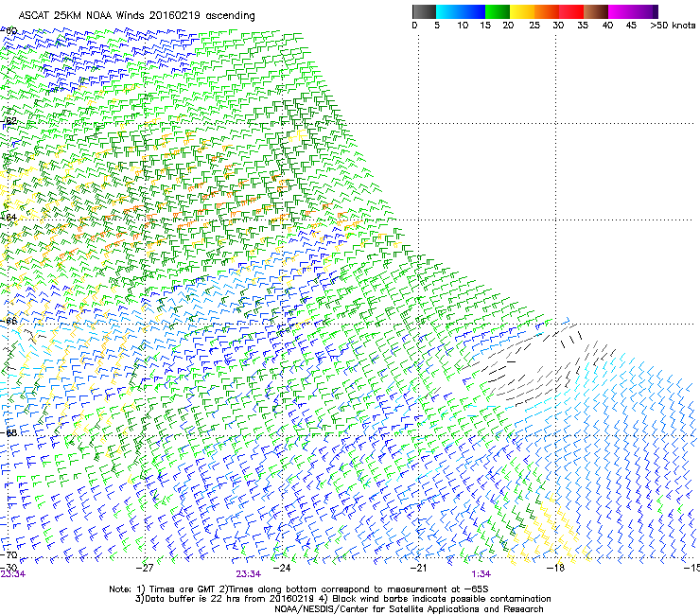Click the red 30-35 knots color segment

click(571, 11)
